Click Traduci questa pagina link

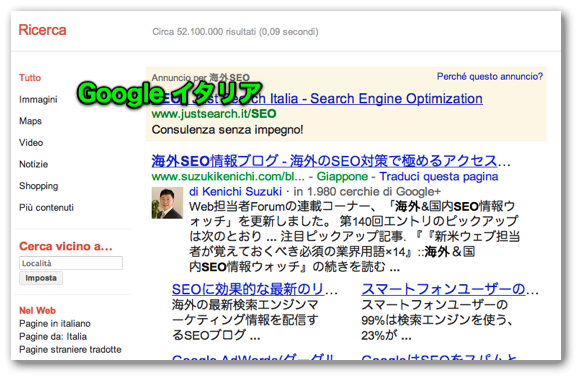tap(439, 177)
